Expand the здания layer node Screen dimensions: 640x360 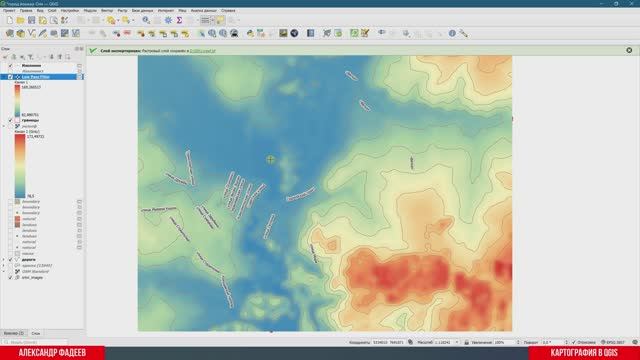click(4, 265)
